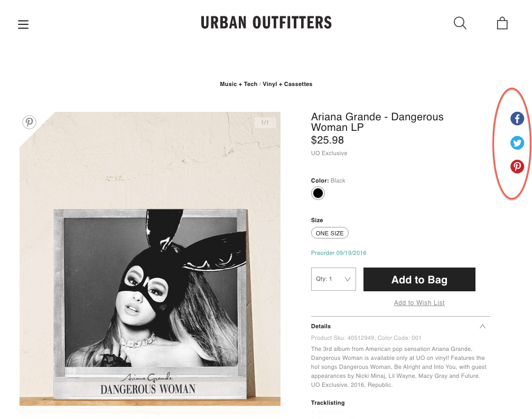Image resolution: width=532 pixels, height=419 pixels.
Task: Choose the Black color swatch
Action: click(318, 193)
